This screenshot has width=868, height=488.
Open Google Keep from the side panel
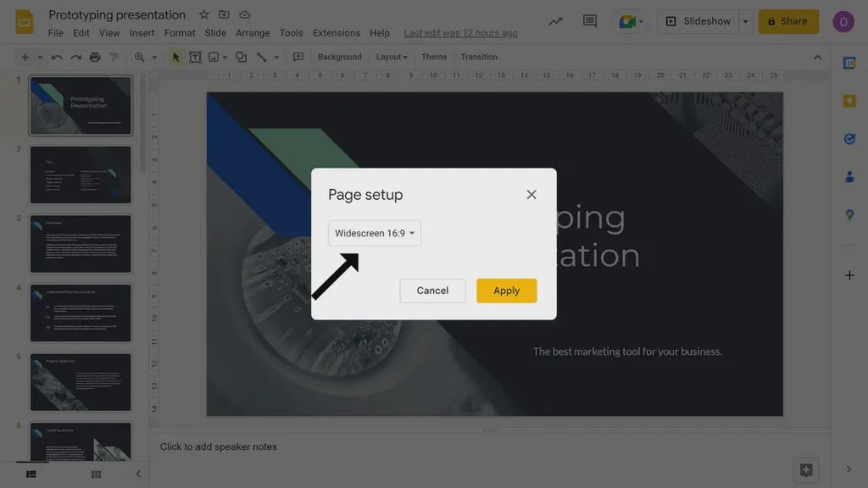849,100
